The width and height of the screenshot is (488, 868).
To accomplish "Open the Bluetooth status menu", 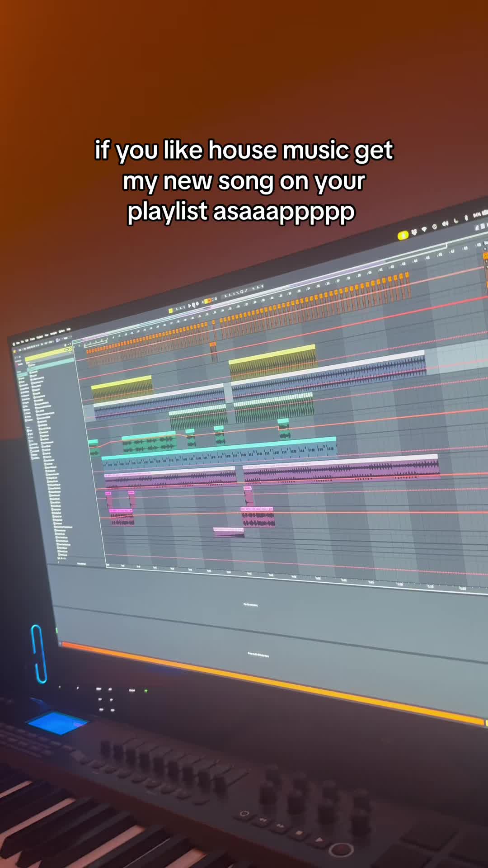I will pos(466,218).
